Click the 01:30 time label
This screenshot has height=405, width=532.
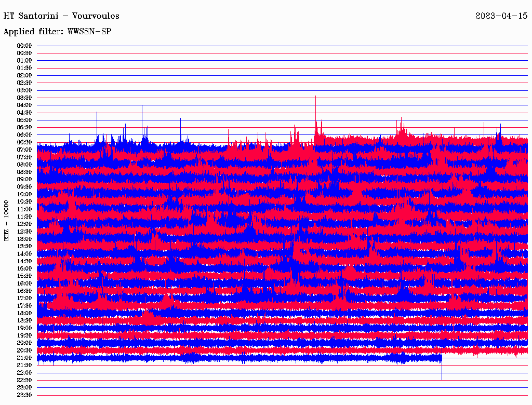tap(24, 68)
